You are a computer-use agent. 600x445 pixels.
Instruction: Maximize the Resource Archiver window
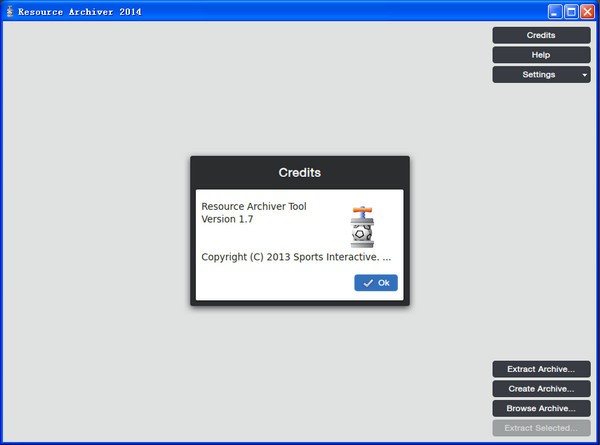tap(571, 12)
